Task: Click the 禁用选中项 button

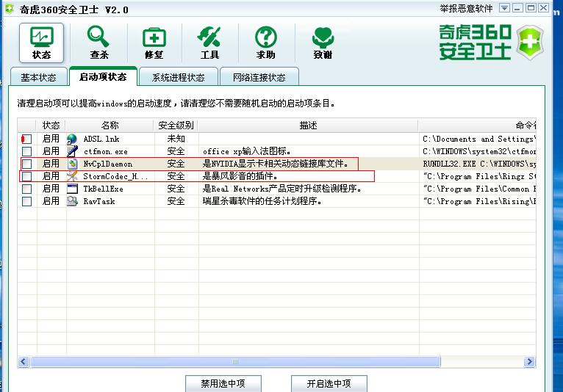Action: point(223,383)
